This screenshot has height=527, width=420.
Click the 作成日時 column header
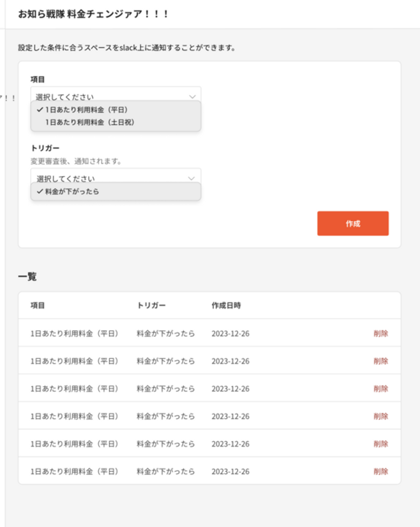click(226, 305)
